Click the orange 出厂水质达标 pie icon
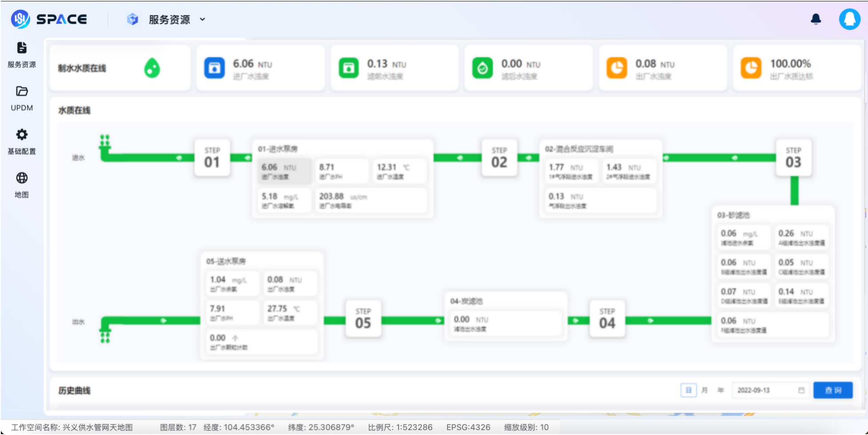 pyautogui.click(x=751, y=68)
